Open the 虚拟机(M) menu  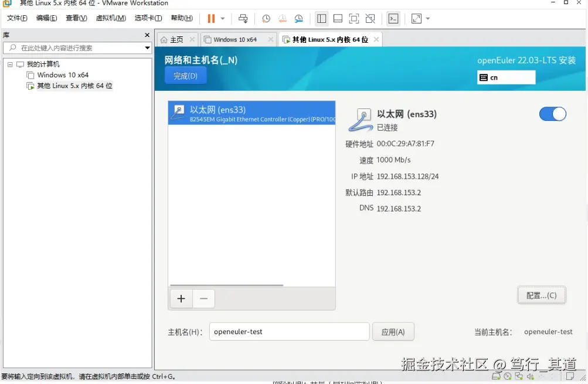tap(111, 18)
